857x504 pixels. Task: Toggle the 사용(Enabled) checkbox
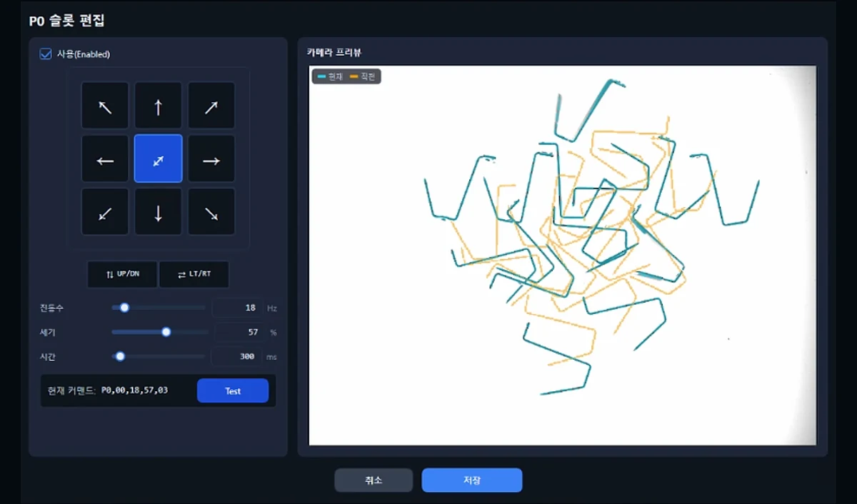(46, 54)
